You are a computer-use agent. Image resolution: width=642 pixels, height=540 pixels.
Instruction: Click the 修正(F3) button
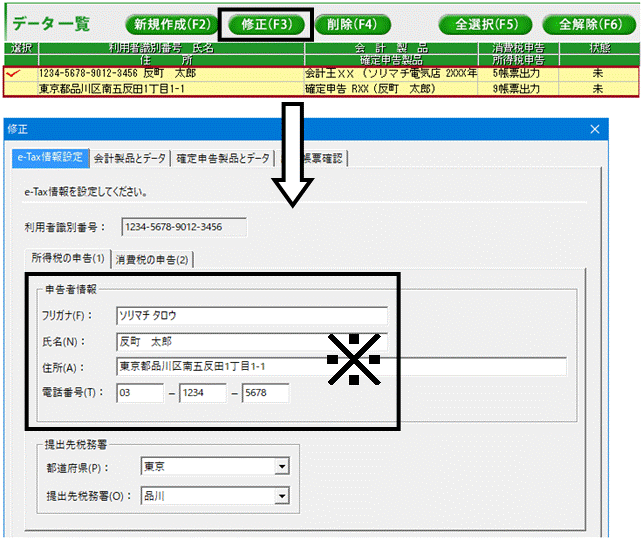pyautogui.click(x=267, y=25)
